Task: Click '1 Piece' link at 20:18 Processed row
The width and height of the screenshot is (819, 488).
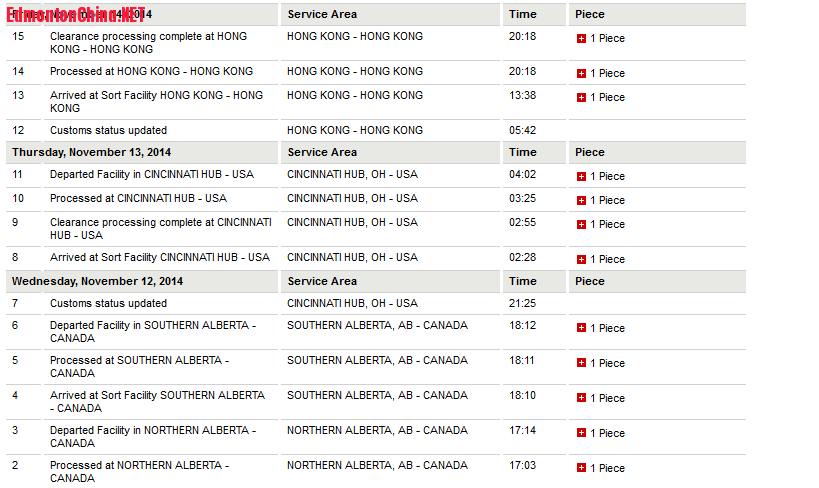Action: (607, 73)
